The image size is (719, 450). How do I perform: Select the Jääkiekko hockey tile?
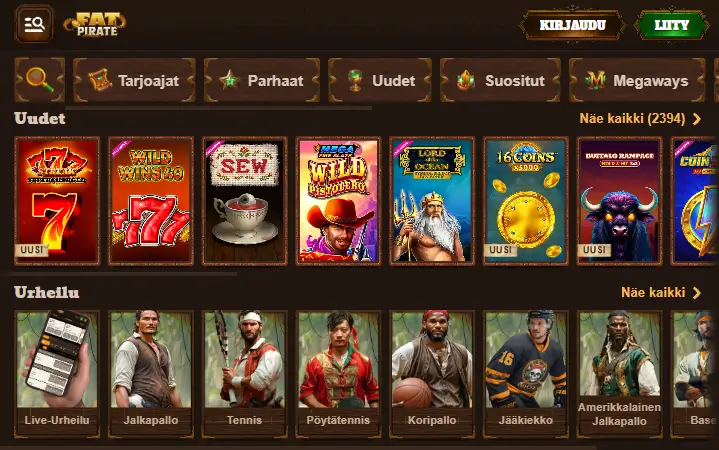pos(526,374)
